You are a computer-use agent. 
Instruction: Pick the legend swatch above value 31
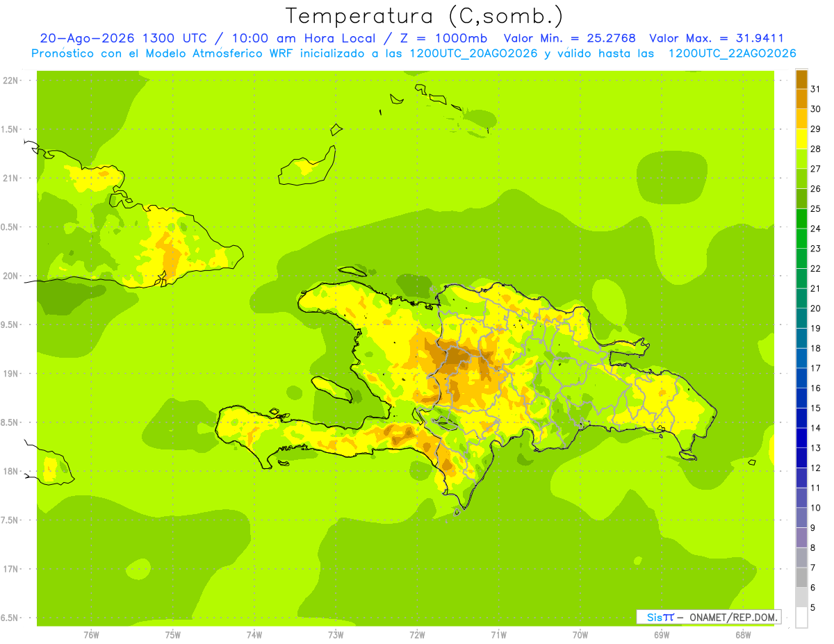[801, 79]
